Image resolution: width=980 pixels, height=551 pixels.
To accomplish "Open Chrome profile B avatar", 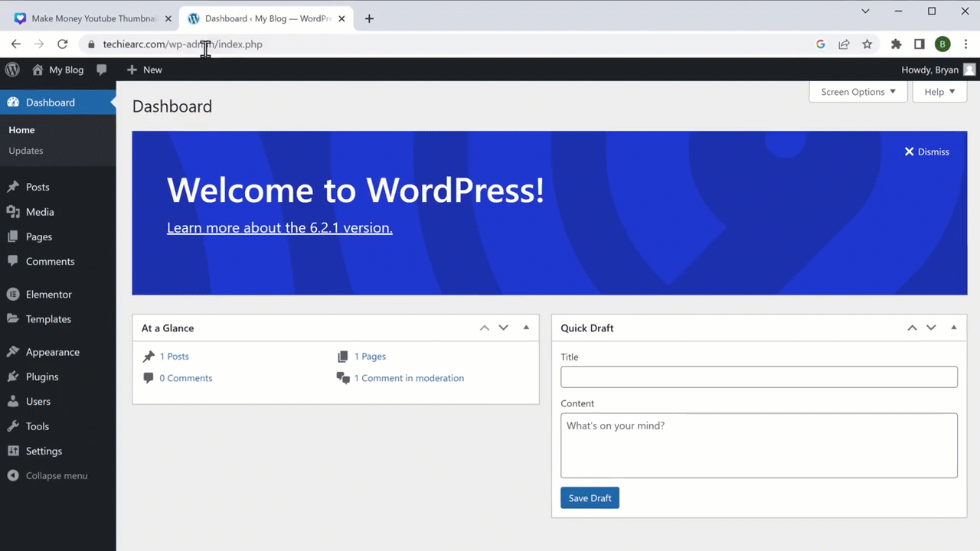I will tap(942, 44).
